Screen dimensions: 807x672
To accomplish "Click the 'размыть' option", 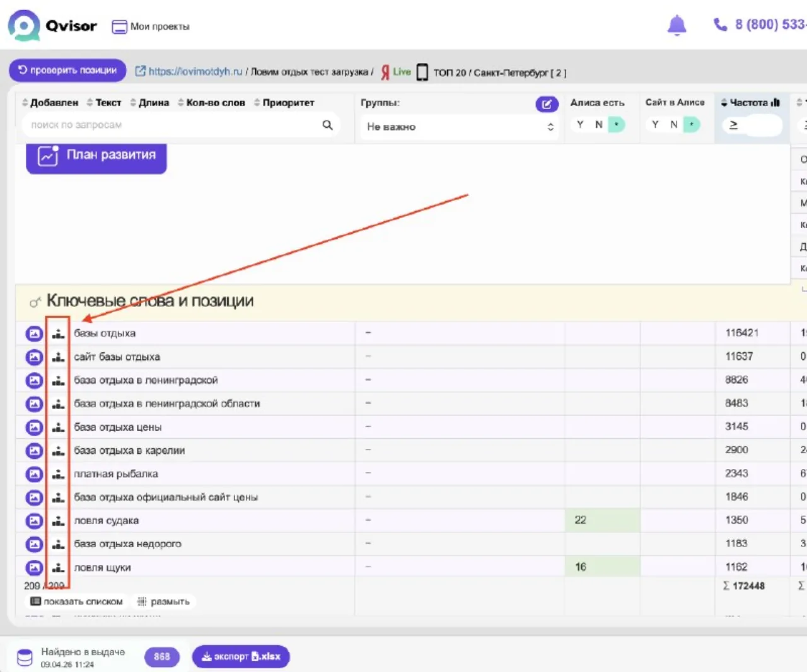I will (164, 601).
